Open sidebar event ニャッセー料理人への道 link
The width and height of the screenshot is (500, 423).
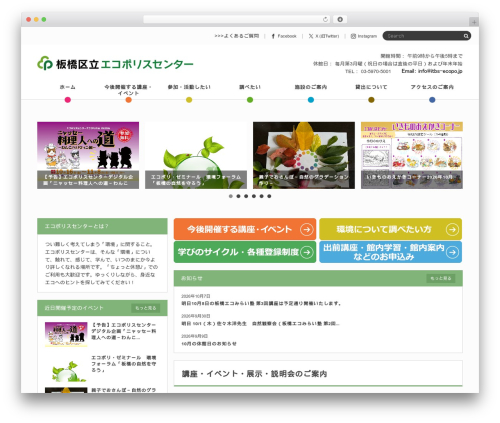click(x=124, y=331)
